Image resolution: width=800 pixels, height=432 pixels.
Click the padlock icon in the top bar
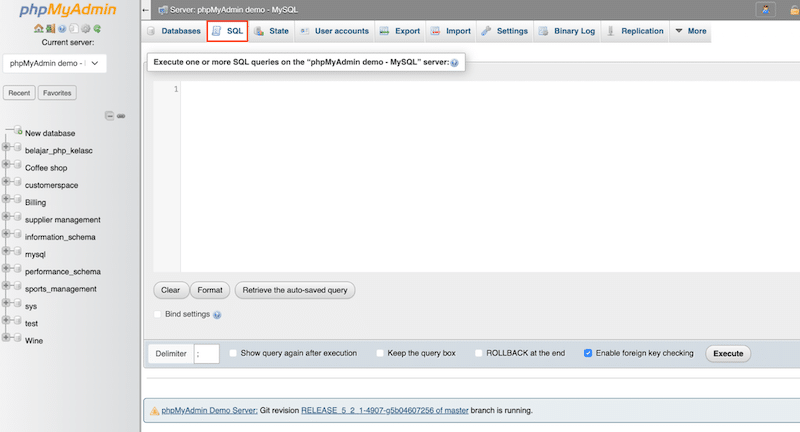(794, 10)
